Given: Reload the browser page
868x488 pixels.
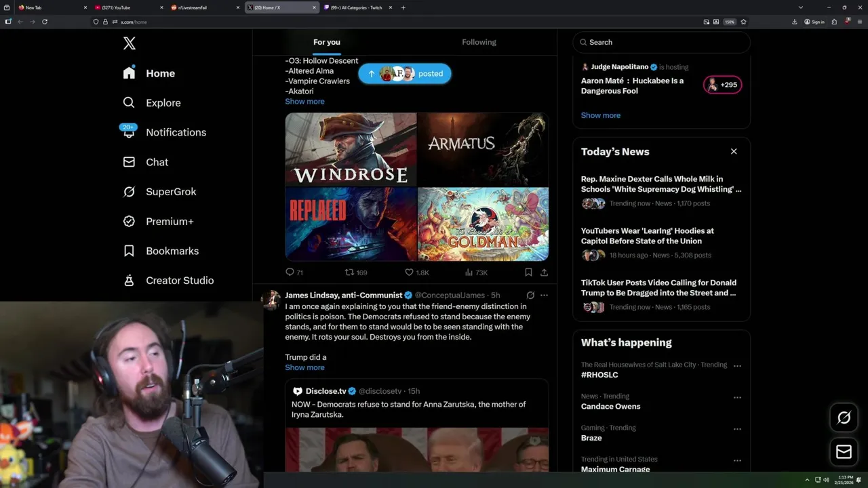Looking at the screenshot, I should (45, 22).
